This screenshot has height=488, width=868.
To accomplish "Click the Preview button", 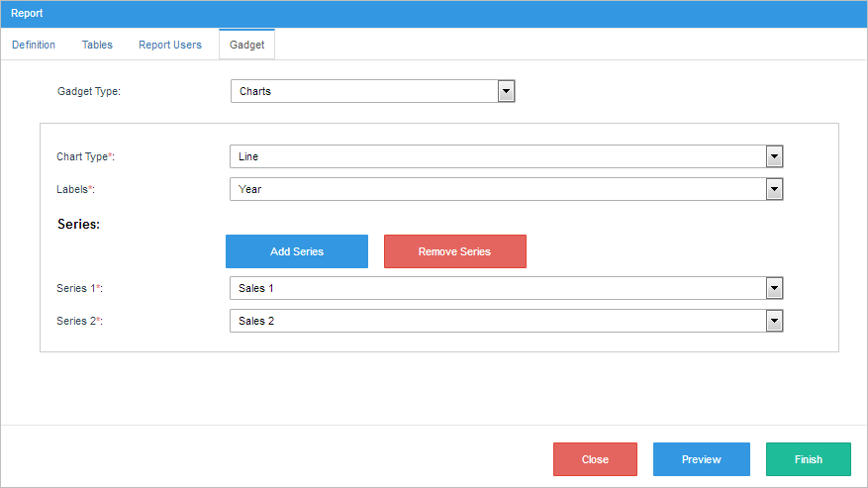I will point(701,459).
